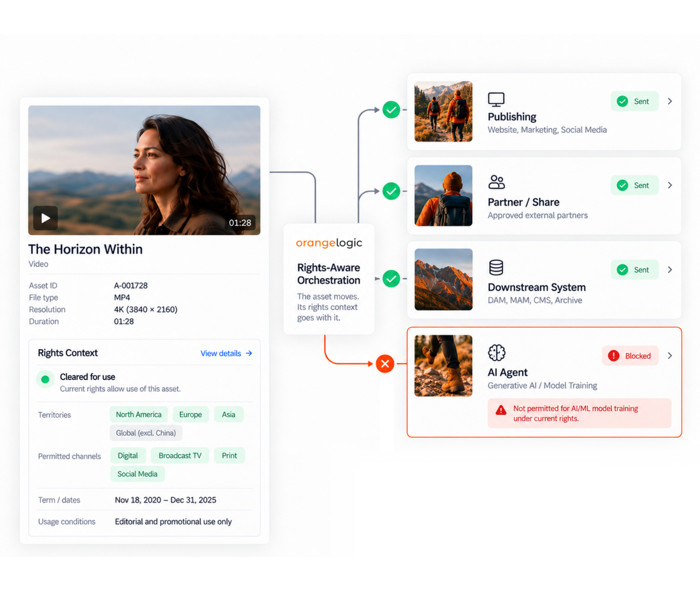
Task: Select the Broadcast TV channel tag
Action: pos(180,455)
